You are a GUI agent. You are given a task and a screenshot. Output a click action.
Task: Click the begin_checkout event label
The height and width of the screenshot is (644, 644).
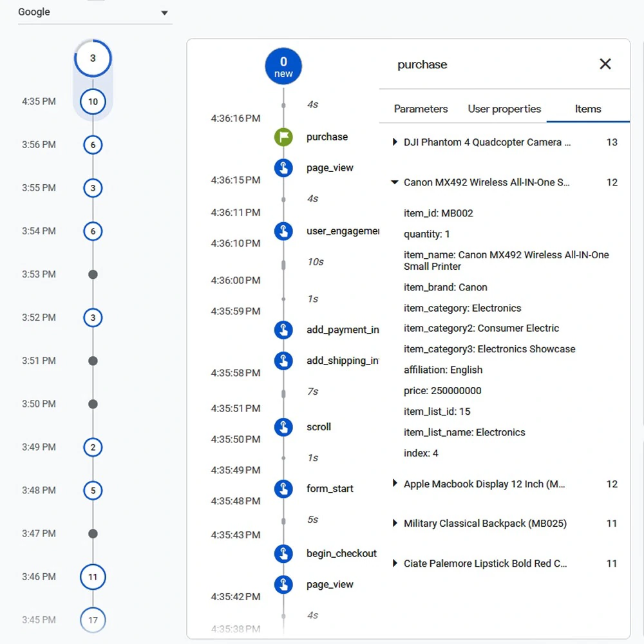point(341,554)
